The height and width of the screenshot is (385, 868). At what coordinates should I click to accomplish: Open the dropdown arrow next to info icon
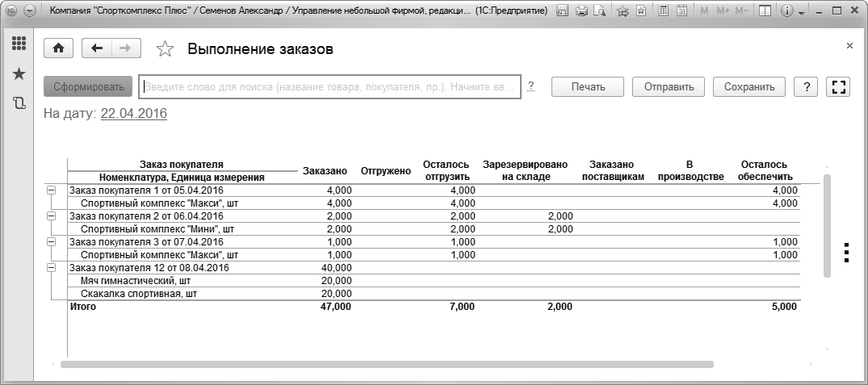pyautogui.click(x=802, y=12)
